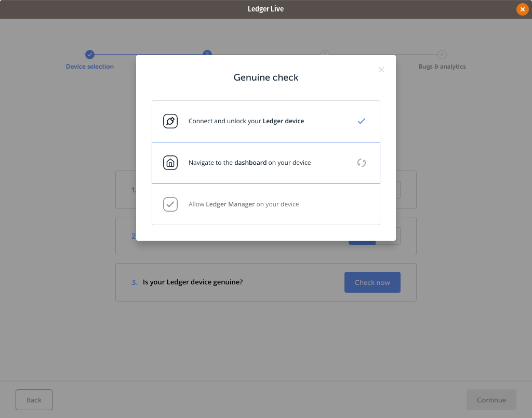Click the home dashboard icon

point(170,163)
